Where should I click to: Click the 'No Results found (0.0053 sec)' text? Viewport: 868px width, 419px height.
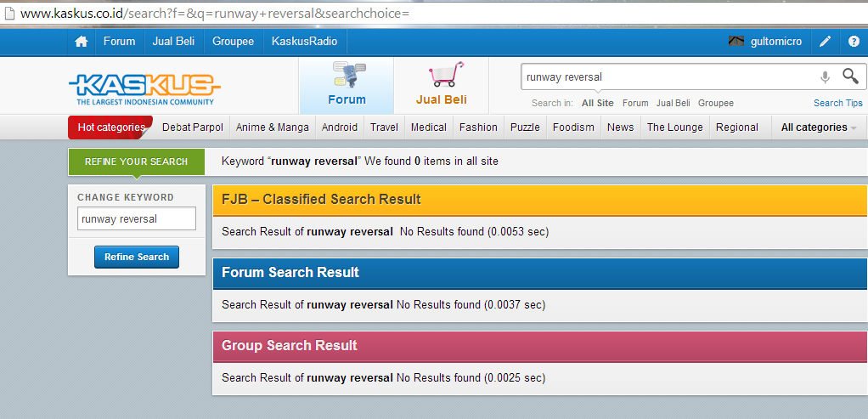coord(475,232)
